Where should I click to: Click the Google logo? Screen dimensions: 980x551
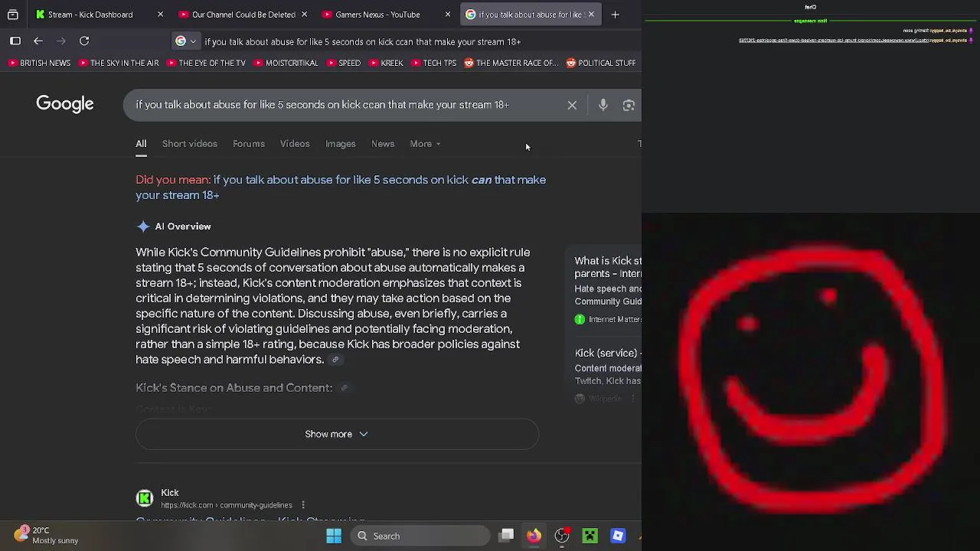tap(65, 104)
